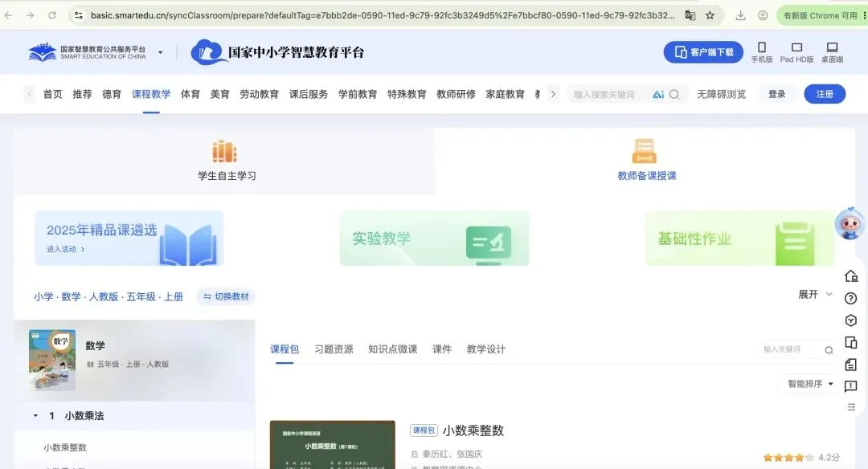The height and width of the screenshot is (469, 868).
Task: Open the 智能排序 sort dropdown
Action: tap(810, 384)
